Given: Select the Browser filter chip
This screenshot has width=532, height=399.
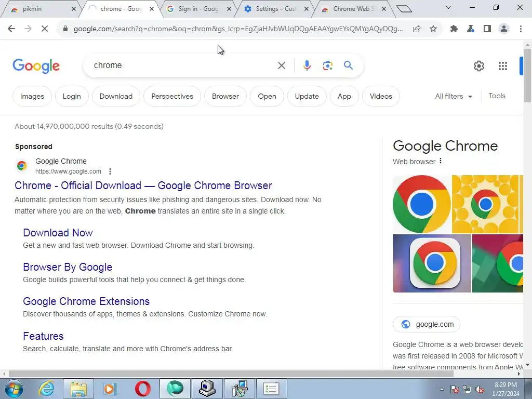Looking at the screenshot, I should [225, 96].
